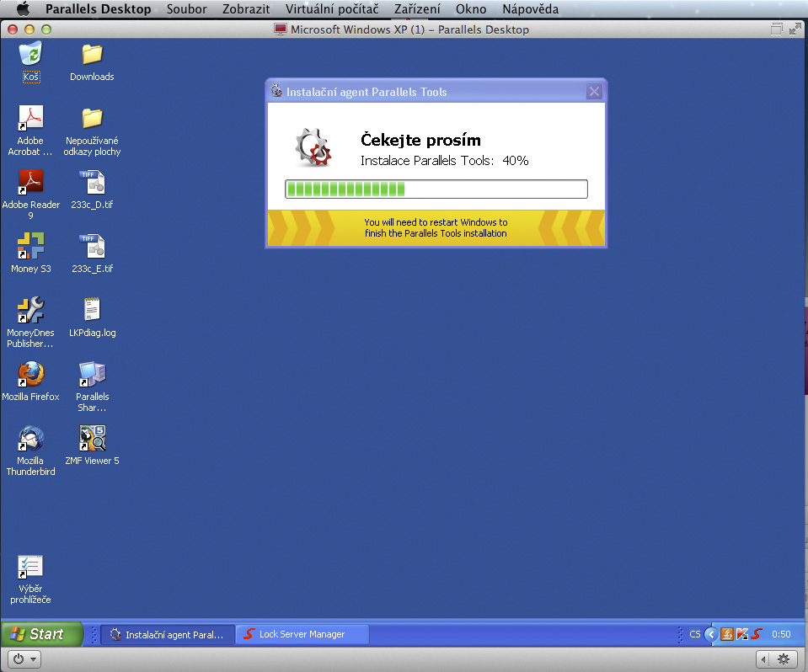Switch to Lock Server Manager taskbar button
The image size is (808, 672).
(302, 634)
